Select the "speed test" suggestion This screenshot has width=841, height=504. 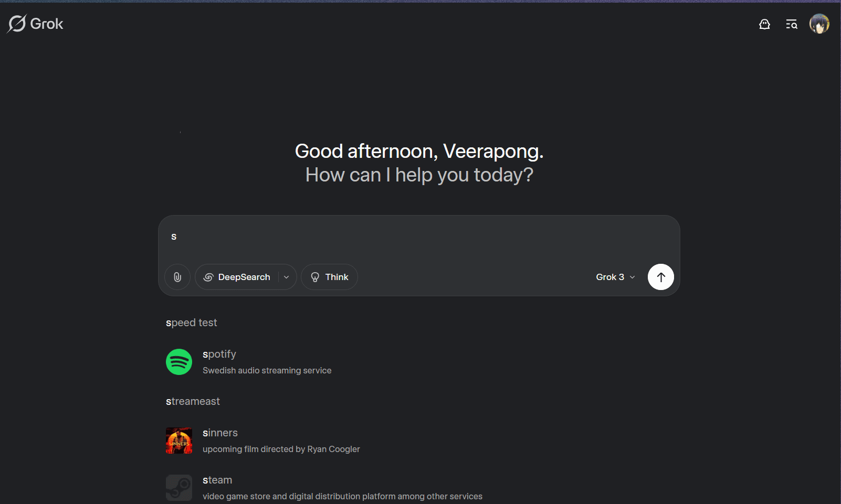pos(192,323)
